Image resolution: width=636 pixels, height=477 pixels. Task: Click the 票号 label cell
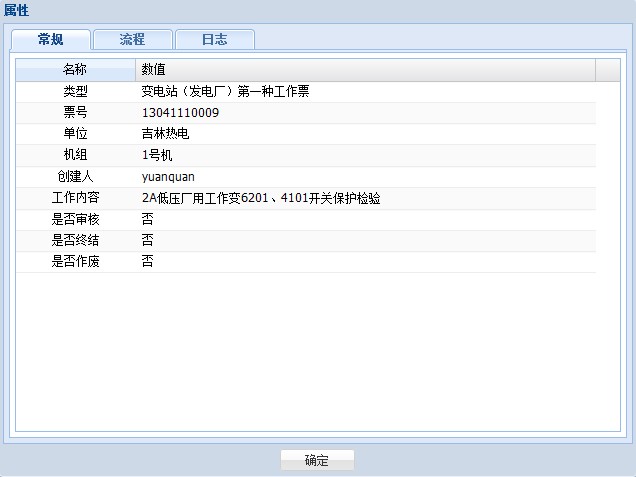[75, 113]
